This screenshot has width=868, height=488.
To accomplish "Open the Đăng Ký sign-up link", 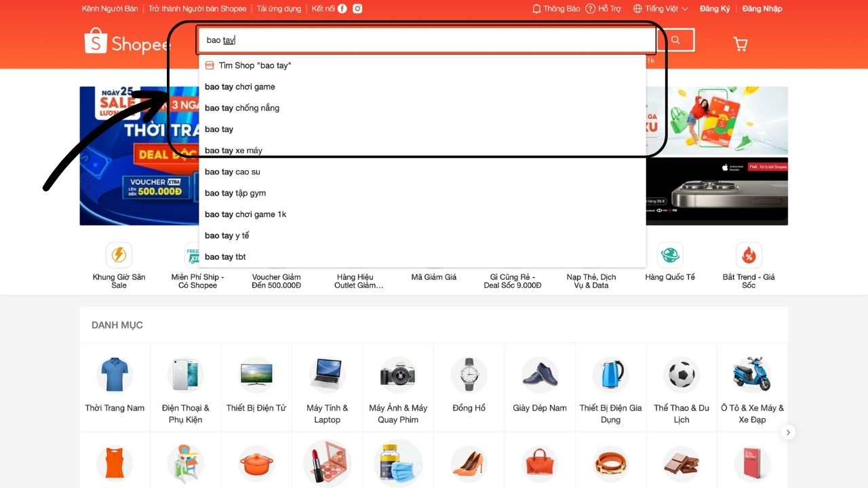I will point(715,9).
